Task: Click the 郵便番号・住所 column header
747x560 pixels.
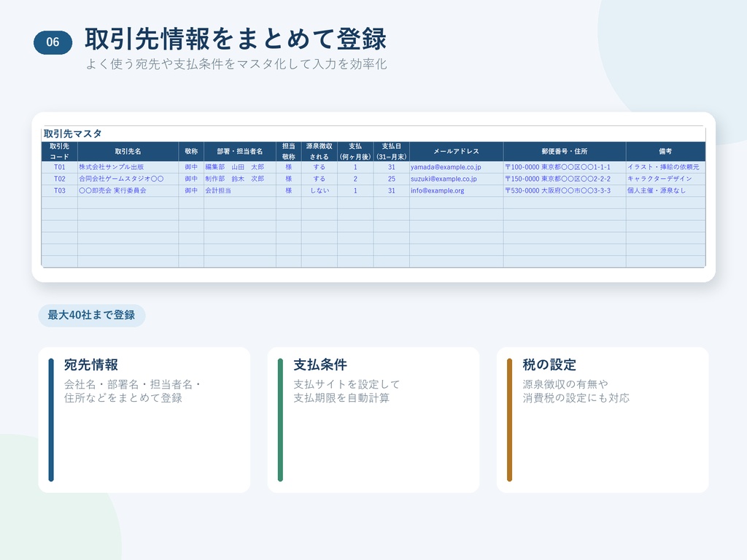Action: click(x=565, y=152)
